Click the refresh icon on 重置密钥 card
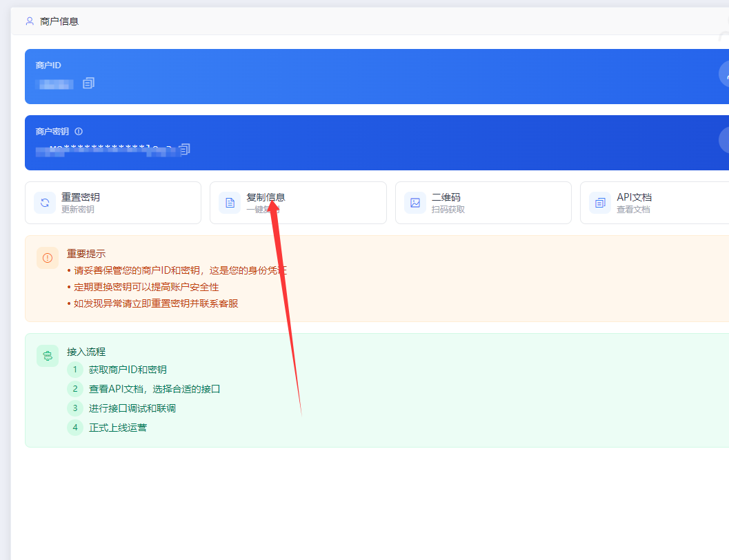 click(45, 203)
